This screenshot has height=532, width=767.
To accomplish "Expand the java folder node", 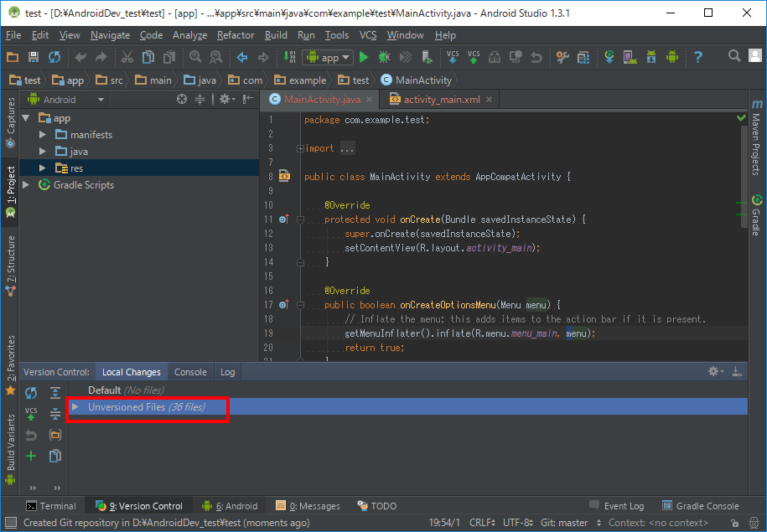I will tap(43, 152).
